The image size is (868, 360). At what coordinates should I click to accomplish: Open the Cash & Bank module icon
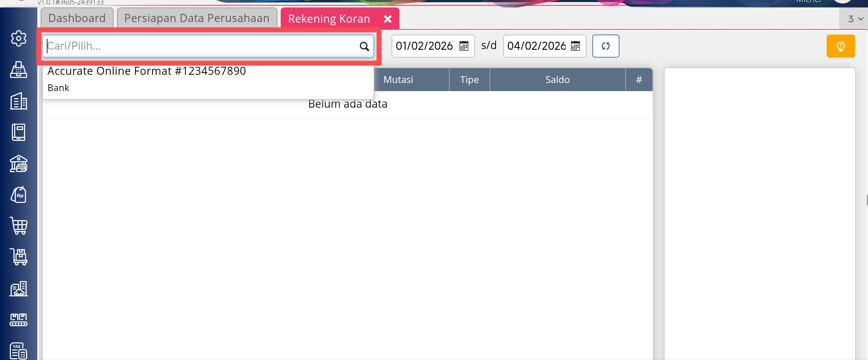(x=18, y=164)
